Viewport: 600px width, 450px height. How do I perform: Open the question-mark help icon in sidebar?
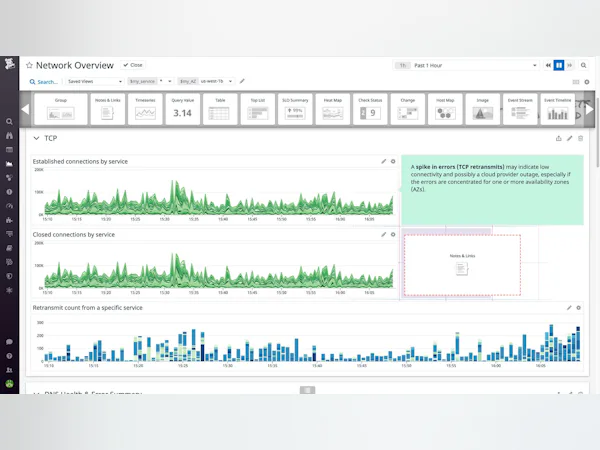click(x=10, y=356)
